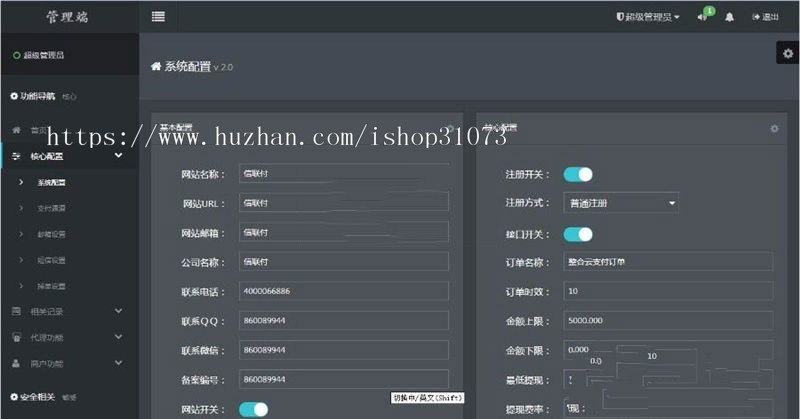Open the second submenu item under 核心配置
800x419 pixels.
(x=51, y=208)
